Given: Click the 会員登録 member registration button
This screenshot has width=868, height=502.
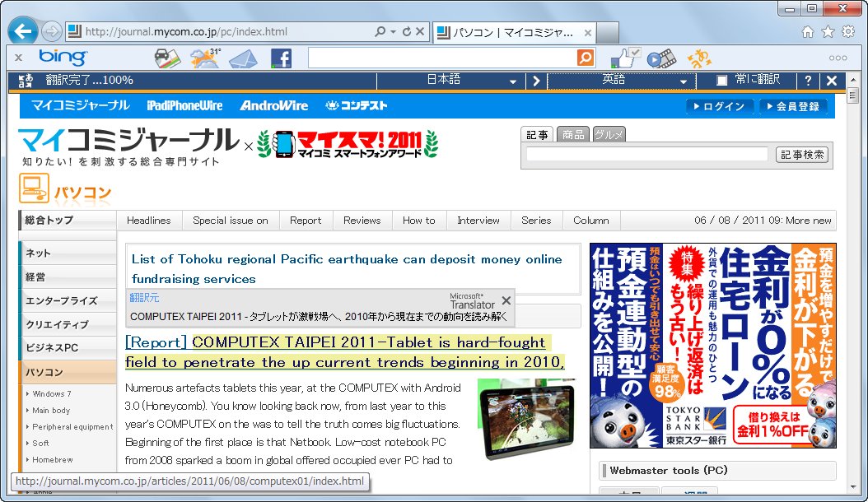Looking at the screenshot, I should tap(793, 106).
